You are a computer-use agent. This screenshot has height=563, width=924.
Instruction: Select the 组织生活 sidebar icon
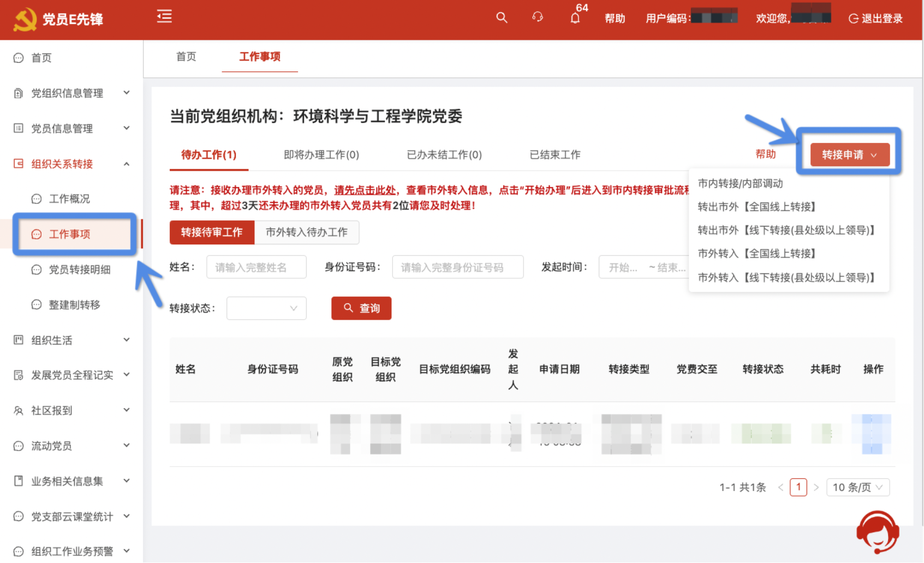(x=19, y=340)
